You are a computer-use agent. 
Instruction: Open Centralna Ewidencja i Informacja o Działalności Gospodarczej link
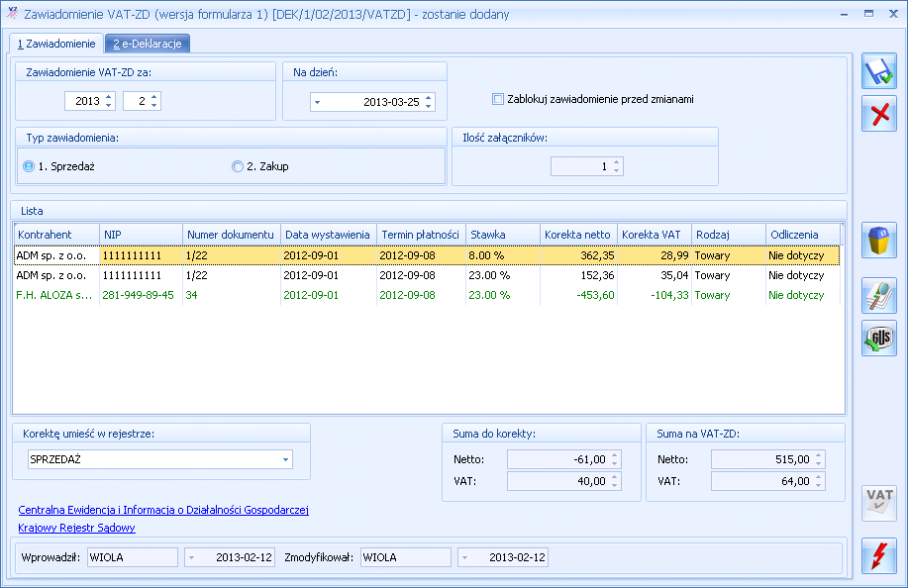click(x=163, y=510)
